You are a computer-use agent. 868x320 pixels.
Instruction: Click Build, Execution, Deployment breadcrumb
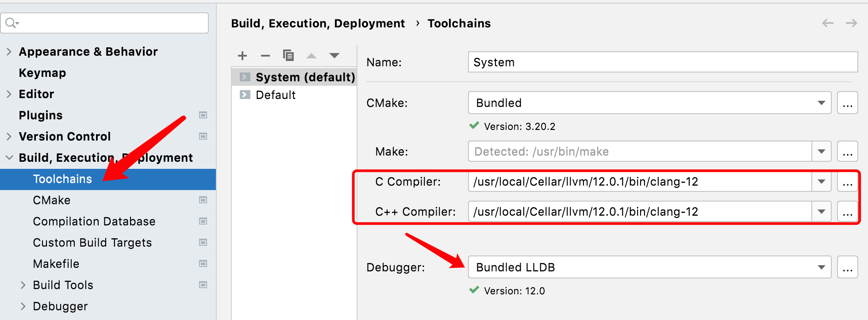318,23
